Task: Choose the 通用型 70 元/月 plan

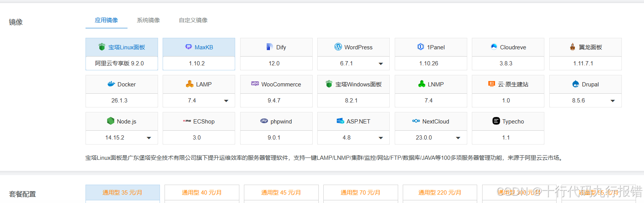Action: coord(361,193)
